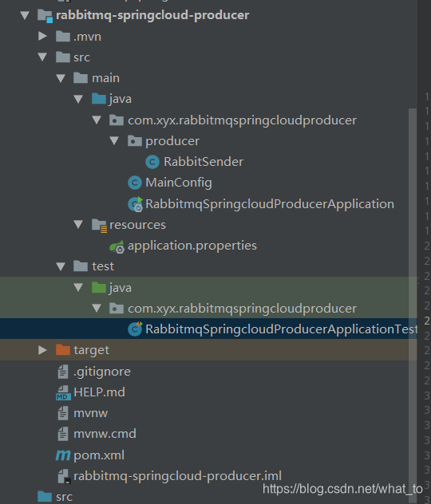
Task: Select the target folder label
Action: (91, 350)
